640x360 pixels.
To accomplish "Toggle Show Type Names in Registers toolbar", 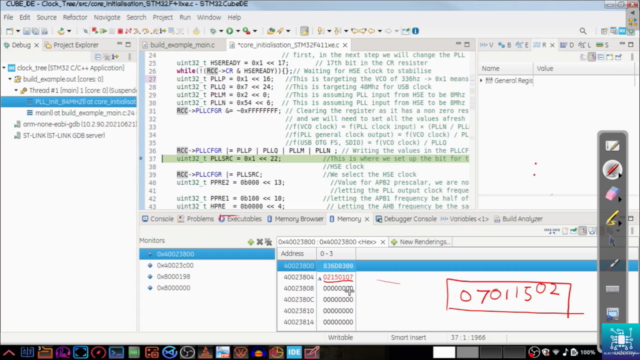I will tap(583, 57).
